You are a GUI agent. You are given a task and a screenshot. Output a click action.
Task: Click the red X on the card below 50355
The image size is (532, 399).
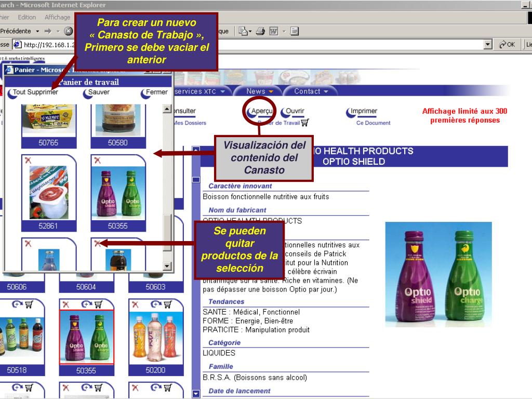click(x=66, y=388)
